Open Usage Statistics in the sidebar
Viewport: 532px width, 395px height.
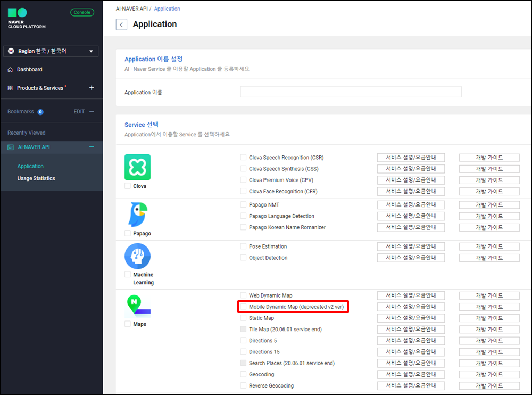pyautogui.click(x=36, y=178)
